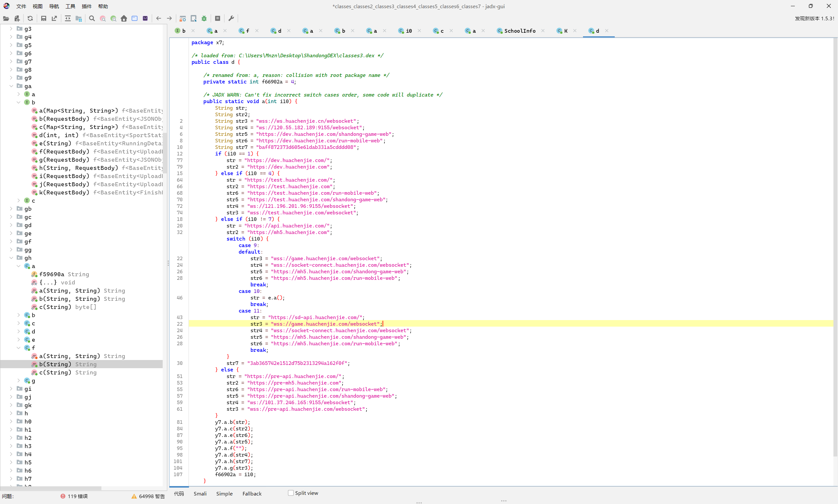Click the 119 errors status indicator

tap(74, 496)
